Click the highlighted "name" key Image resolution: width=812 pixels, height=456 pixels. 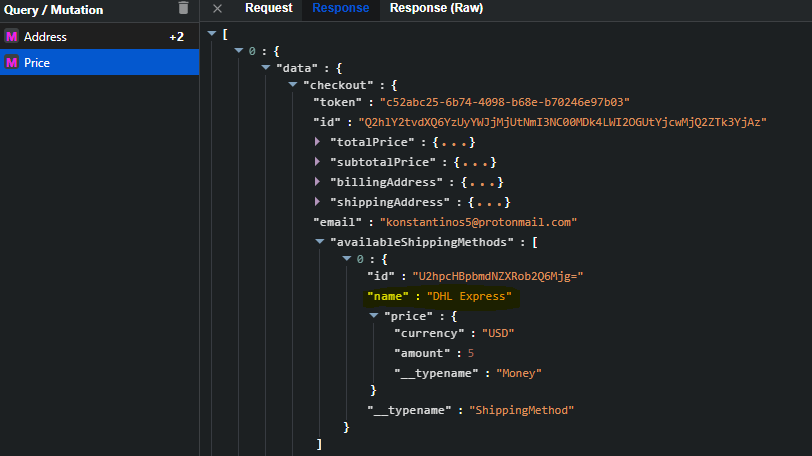(x=387, y=296)
